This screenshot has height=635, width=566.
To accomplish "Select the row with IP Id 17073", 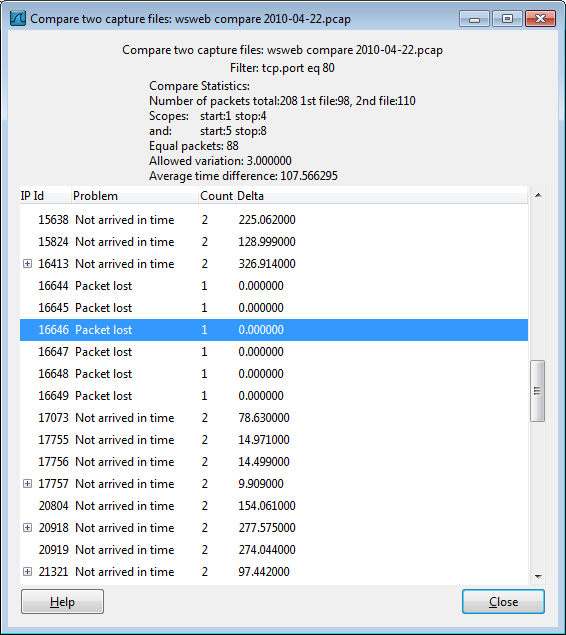I will (x=274, y=418).
